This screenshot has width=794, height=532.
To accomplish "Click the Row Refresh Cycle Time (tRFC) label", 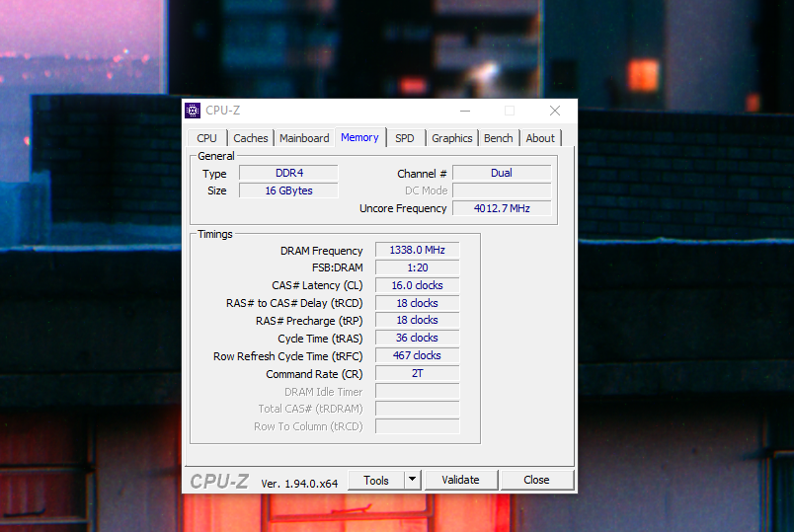I will (288, 356).
